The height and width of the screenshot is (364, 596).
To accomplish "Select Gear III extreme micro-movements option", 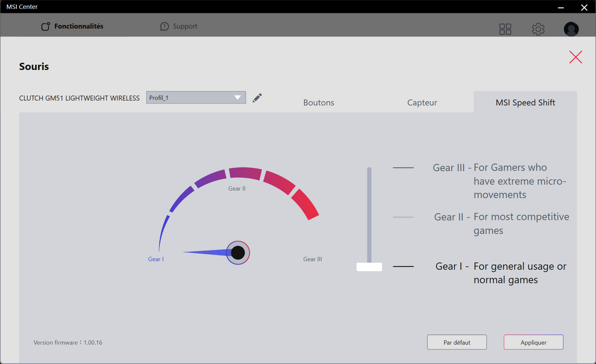I will coord(500,181).
